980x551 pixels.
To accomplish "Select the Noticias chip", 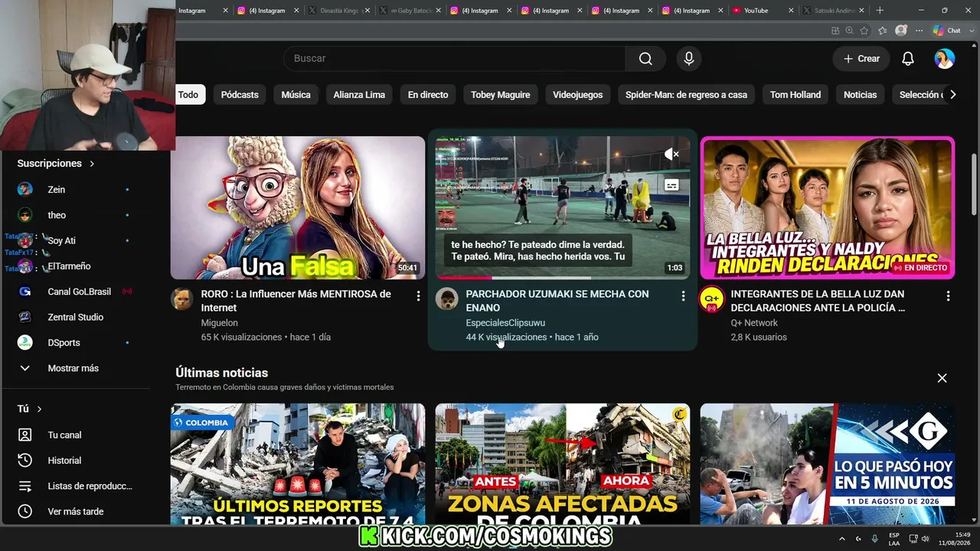I will pyautogui.click(x=860, y=95).
